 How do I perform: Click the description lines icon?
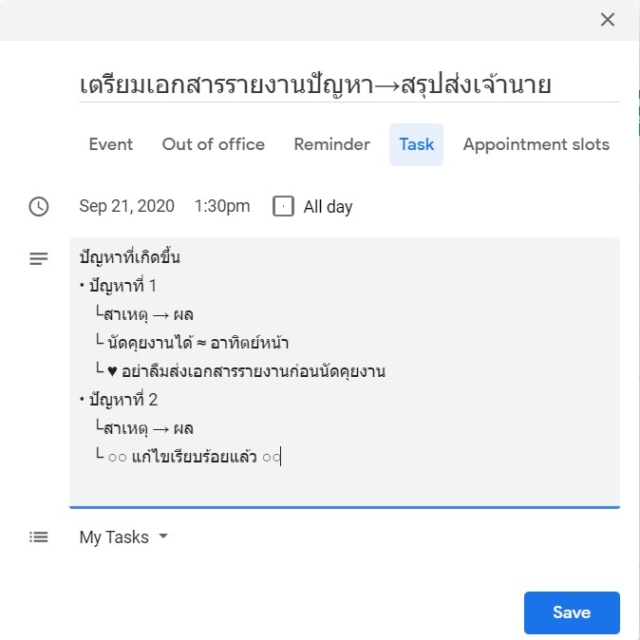[x=39, y=258]
